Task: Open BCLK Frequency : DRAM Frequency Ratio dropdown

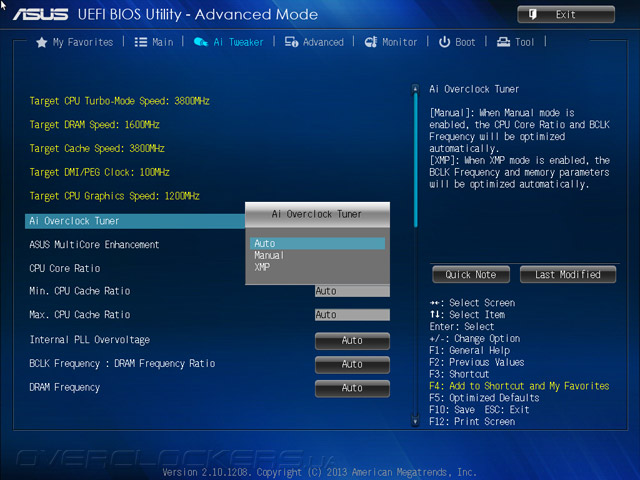Action: pos(352,364)
